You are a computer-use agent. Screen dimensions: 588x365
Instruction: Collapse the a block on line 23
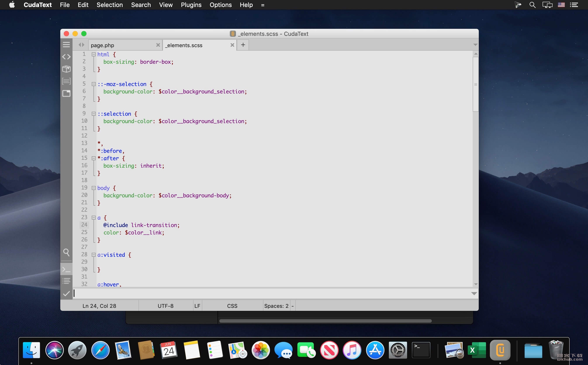(94, 218)
